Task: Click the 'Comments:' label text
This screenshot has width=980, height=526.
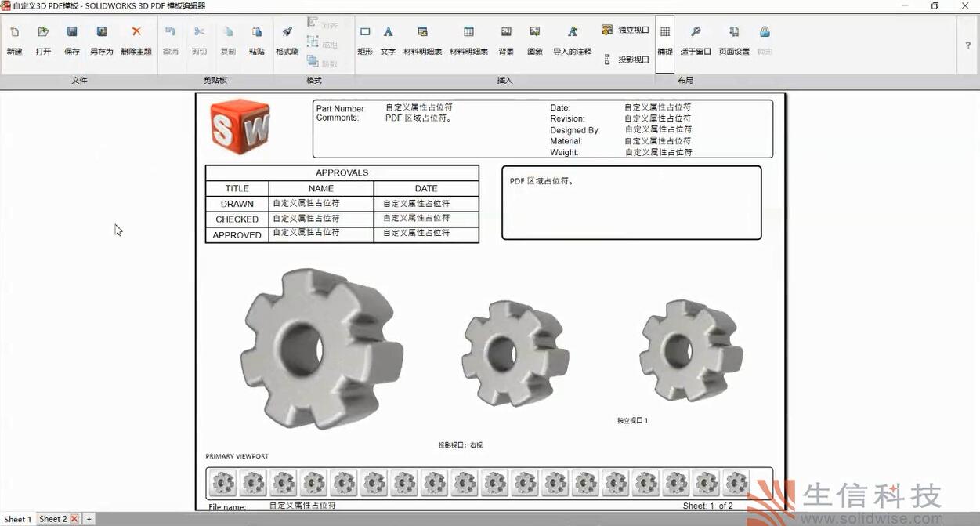Action: tap(338, 118)
